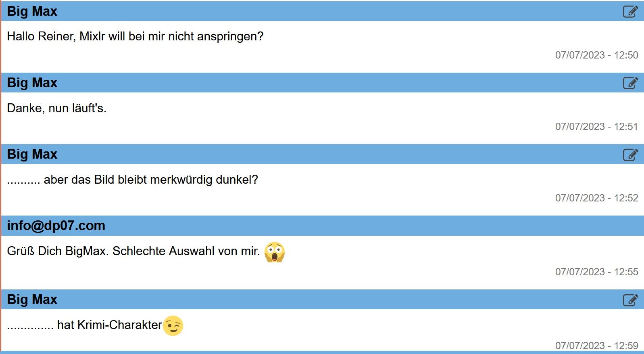Click the "aber das Bild bleibt merkwürdig dunkel" text
This screenshot has height=354, width=644.
[150, 180]
